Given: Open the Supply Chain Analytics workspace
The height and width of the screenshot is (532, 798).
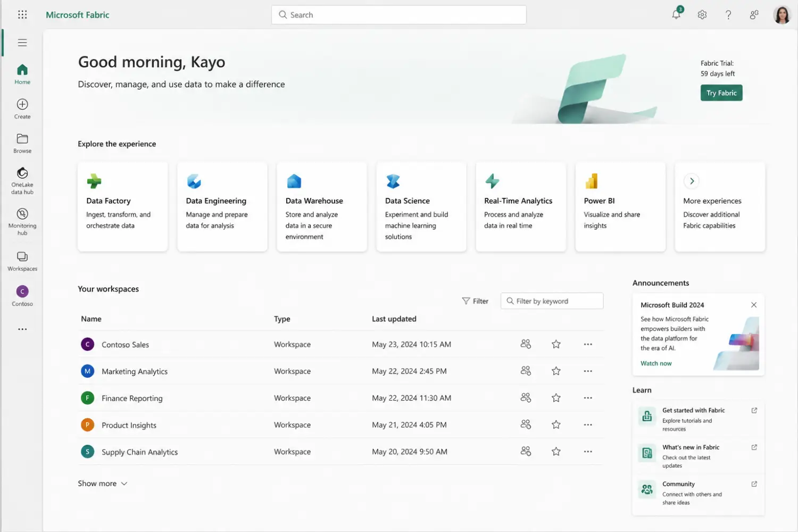Looking at the screenshot, I should (139, 452).
